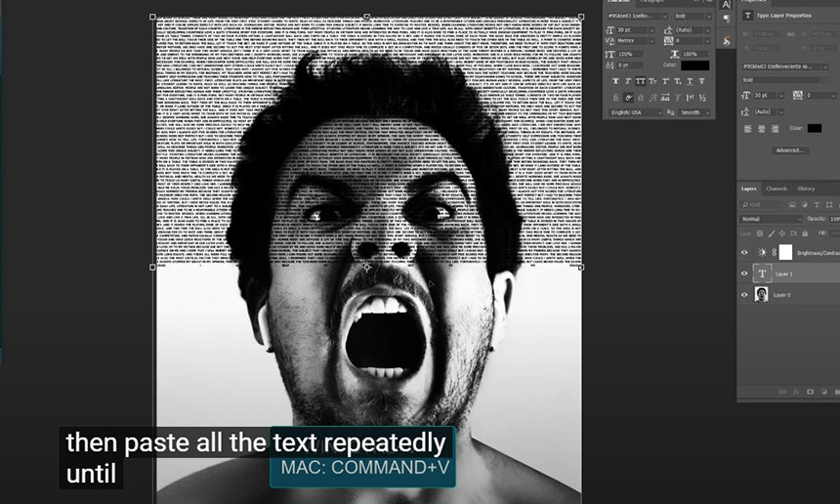Toggle contextual alternates OpenType option
840x504 pixels.
click(x=628, y=98)
